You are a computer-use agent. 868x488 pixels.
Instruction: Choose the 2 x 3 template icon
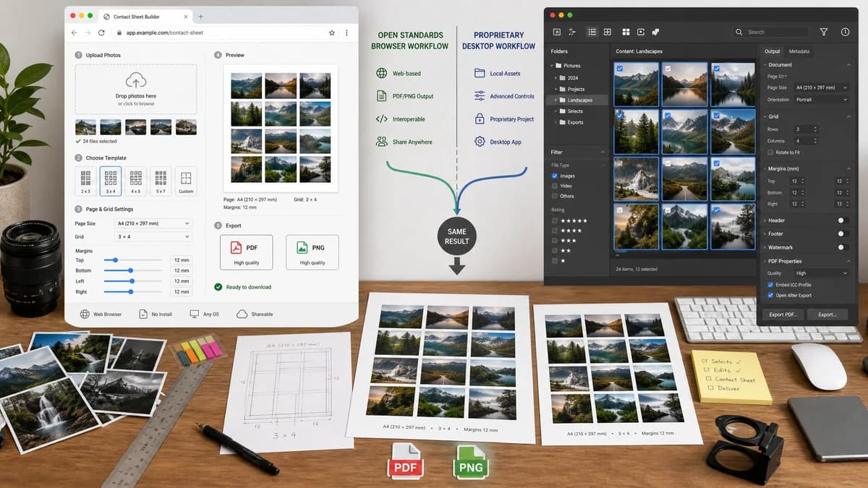85,180
